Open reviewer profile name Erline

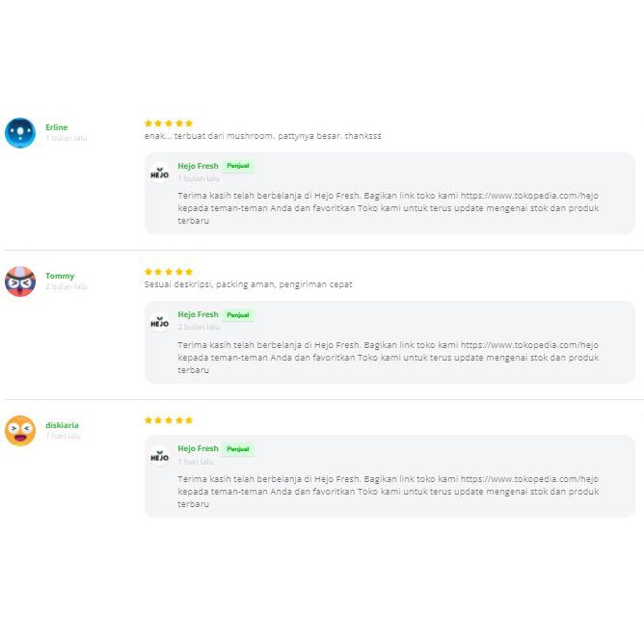pos(57,127)
